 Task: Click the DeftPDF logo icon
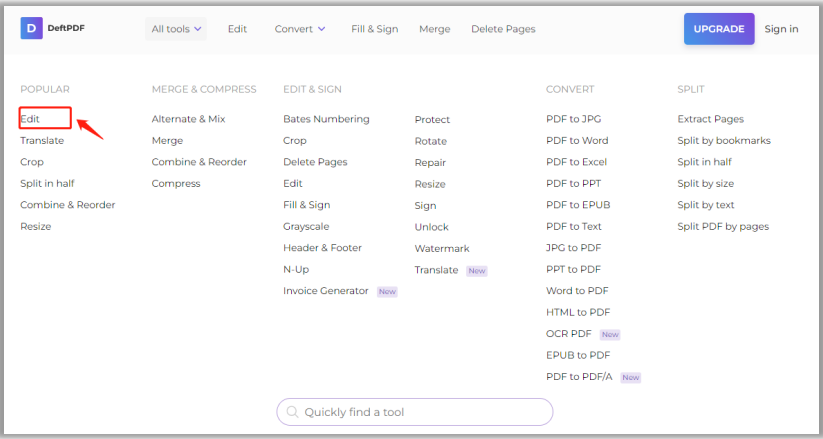pyautogui.click(x=31, y=28)
